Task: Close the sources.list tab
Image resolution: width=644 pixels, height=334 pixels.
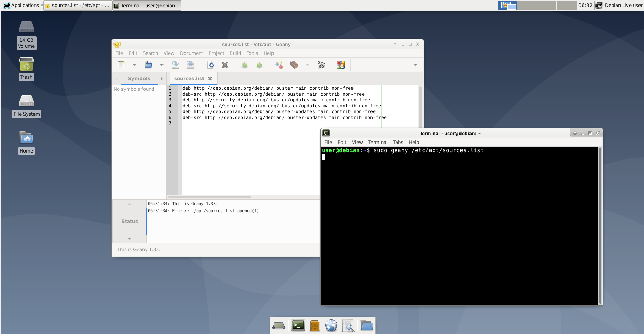Action: pyautogui.click(x=210, y=79)
